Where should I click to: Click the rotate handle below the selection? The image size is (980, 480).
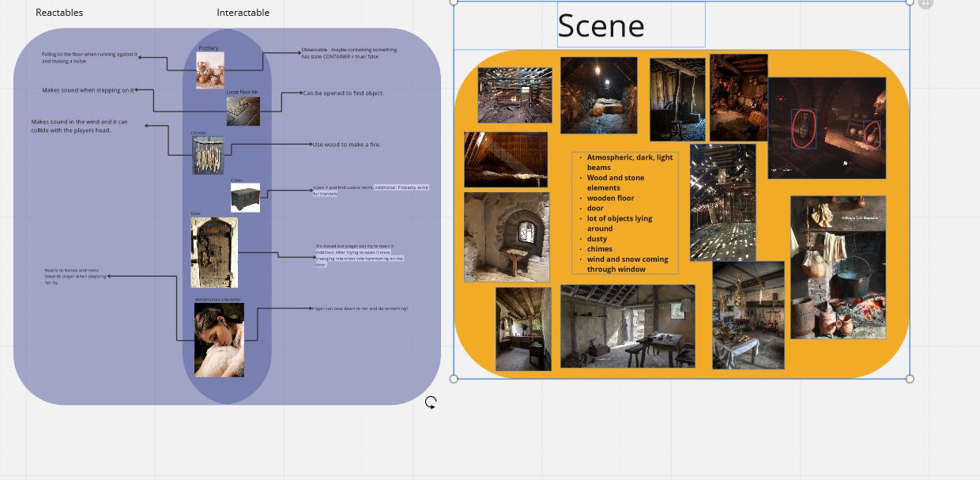pos(431,403)
